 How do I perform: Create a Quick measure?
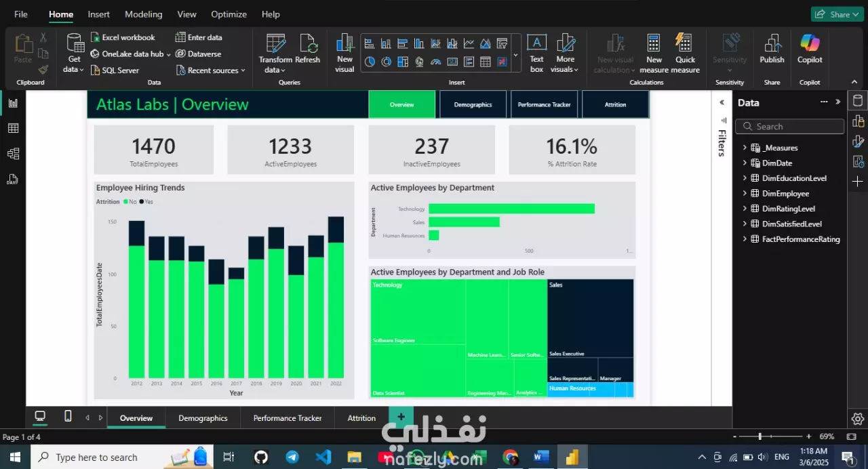pos(685,53)
